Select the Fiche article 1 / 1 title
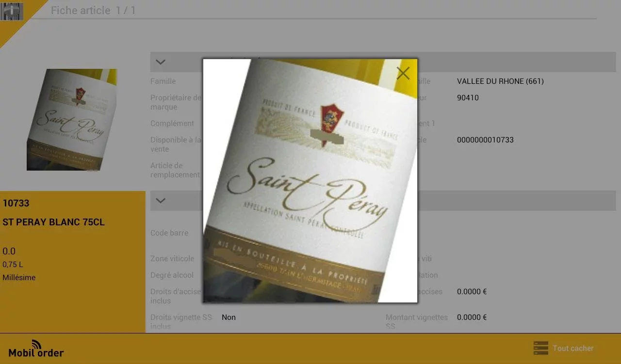The image size is (621, 364). click(x=93, y=10)
